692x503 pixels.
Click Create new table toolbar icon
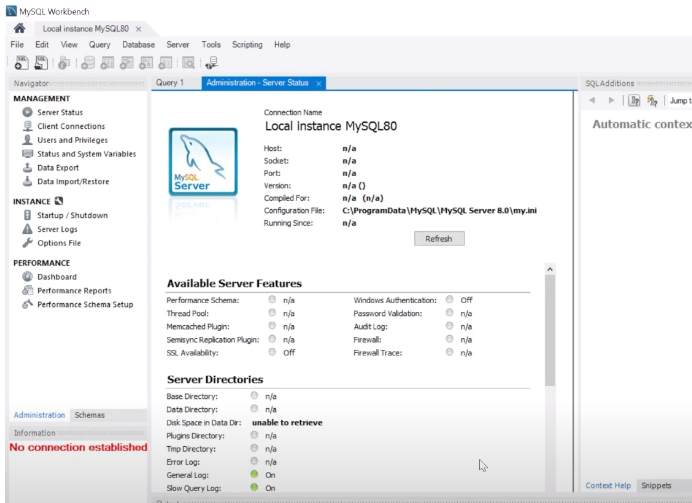(107, 63)
